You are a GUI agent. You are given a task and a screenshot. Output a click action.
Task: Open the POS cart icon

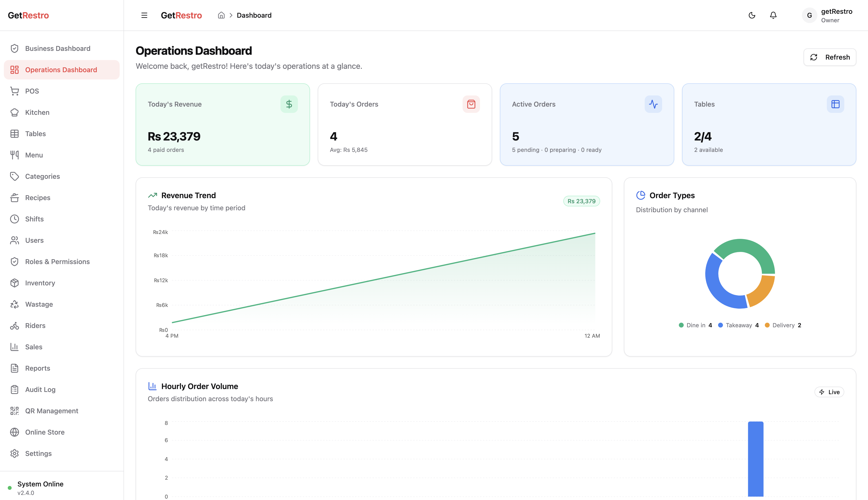click(x=15, y=91)
